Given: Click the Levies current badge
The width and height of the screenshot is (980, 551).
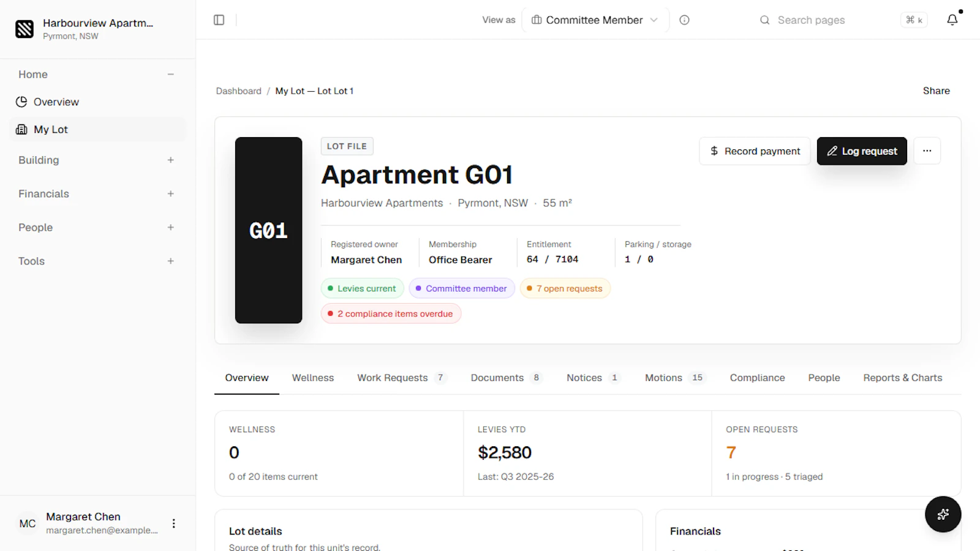Looking at the screenshot, I should [361, 288].
